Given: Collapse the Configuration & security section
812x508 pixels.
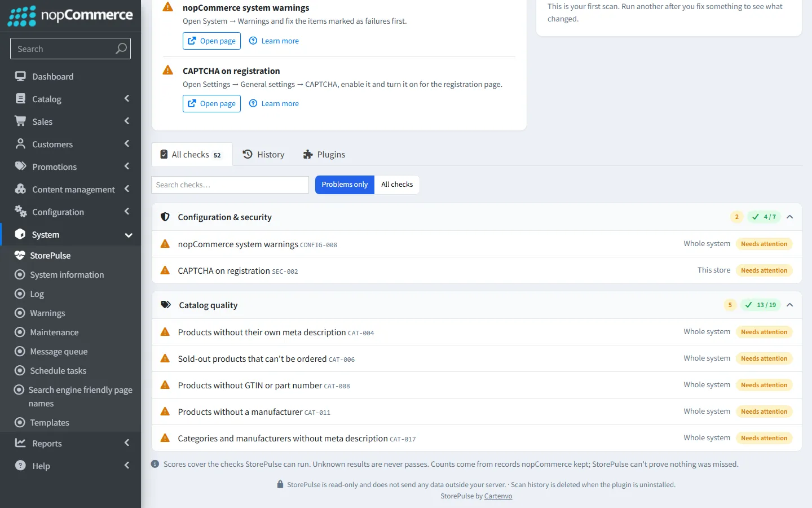Looking at the screenshot, I should [x=789, y=217].
